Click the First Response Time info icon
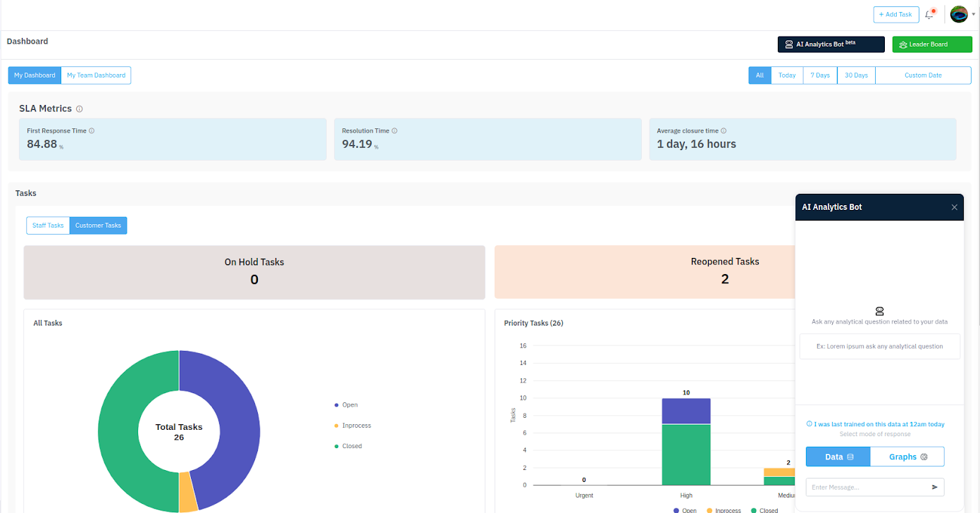The image size is (980, 513). [x=92, y=131]
